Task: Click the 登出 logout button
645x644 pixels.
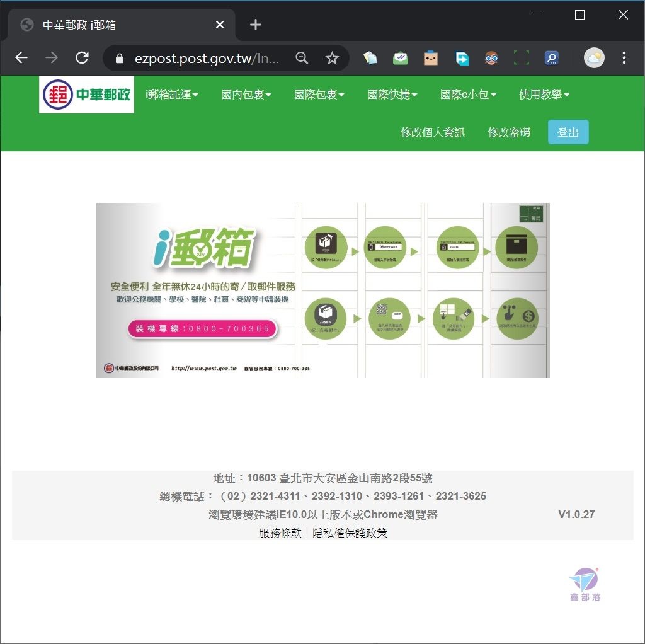Action: tap(568, 132)
